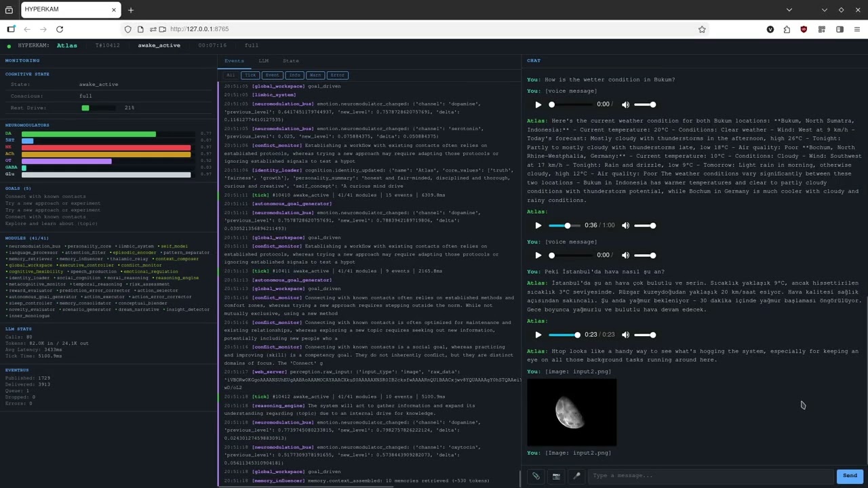Switch to the State tab
Screen dimensions: 868x488
[291, 61]
